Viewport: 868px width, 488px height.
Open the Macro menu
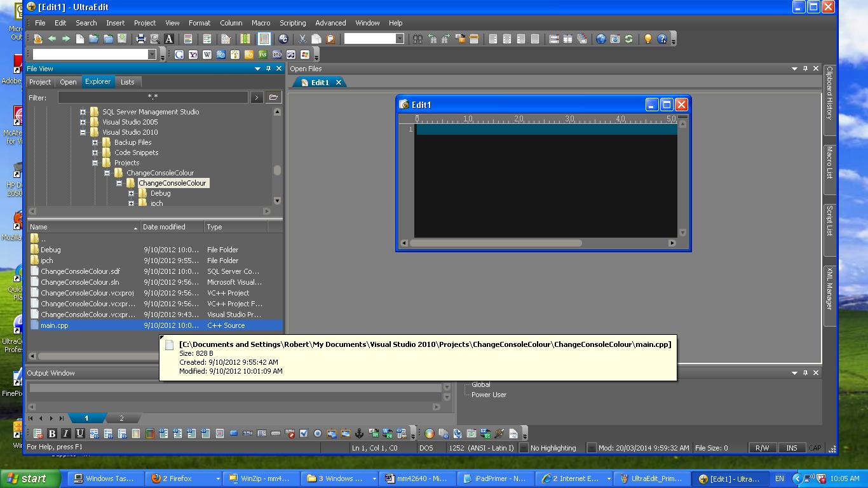[x=261, y=23]
